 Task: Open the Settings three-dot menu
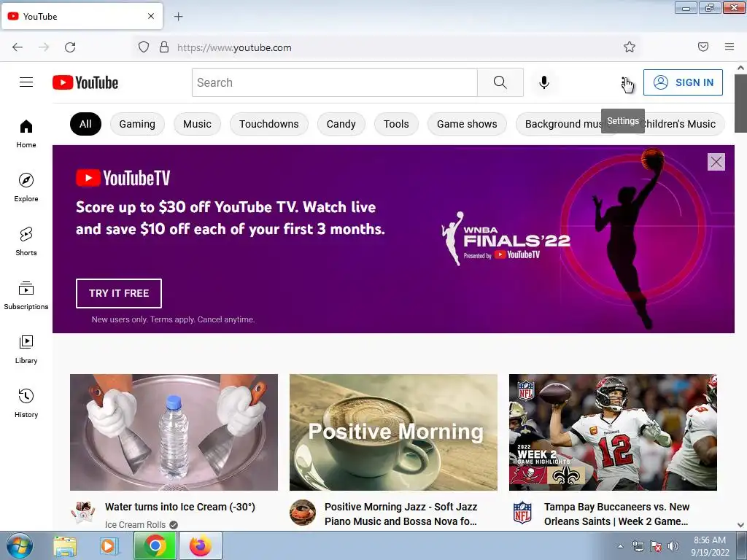623,83
